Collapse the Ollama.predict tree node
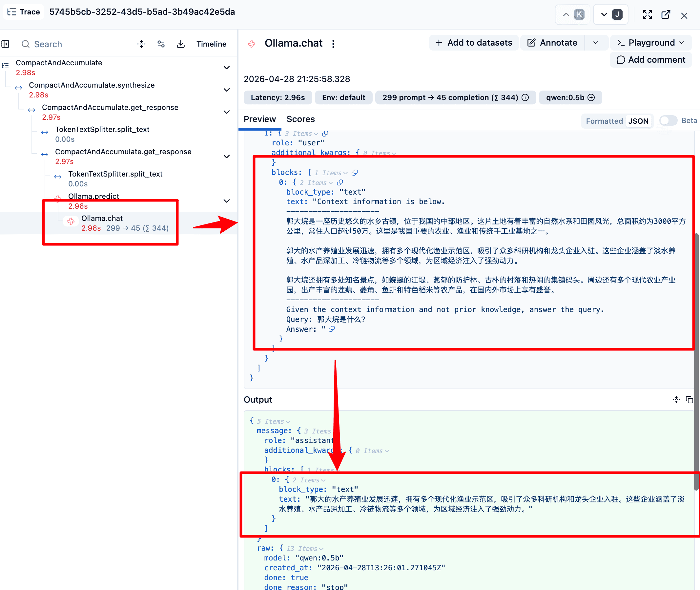 pos(227,201)
